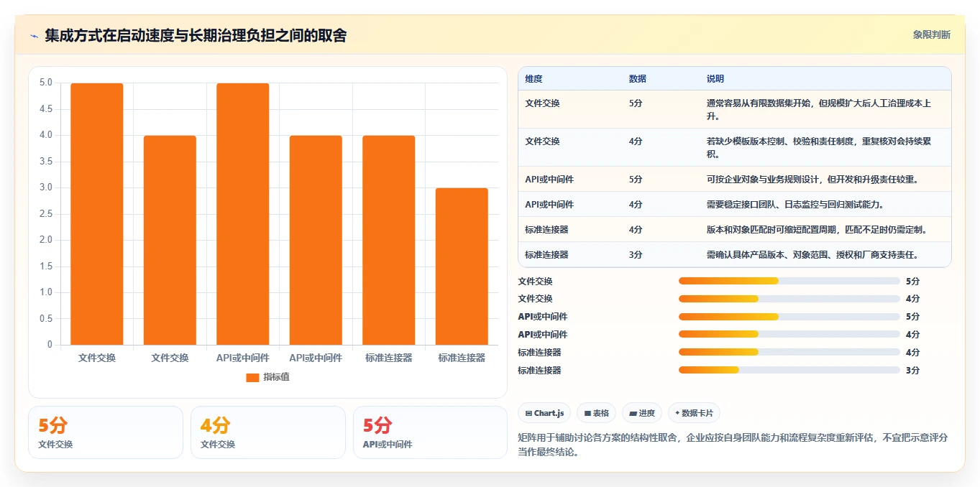Select the Chart.js chip

(x=544, y=413)
